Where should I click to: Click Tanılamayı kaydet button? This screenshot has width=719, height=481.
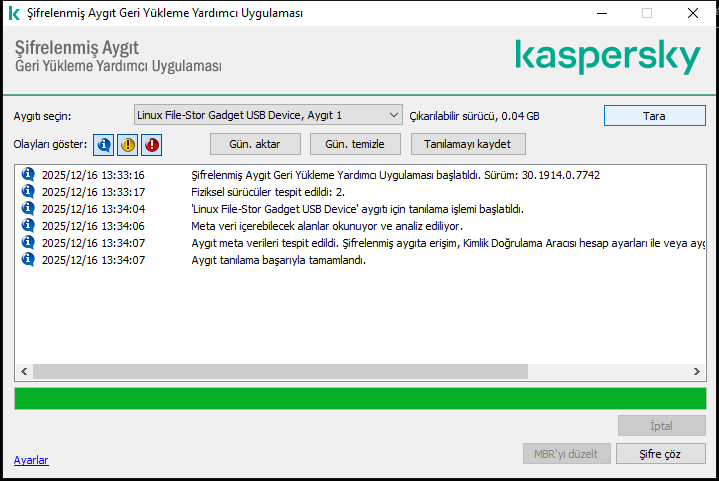(x=468, y=144)
